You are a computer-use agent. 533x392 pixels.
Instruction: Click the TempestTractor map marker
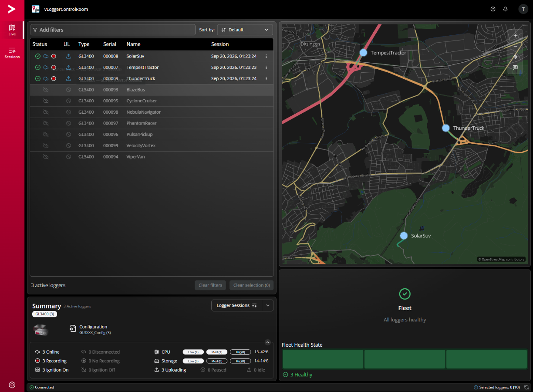(363, 53)
